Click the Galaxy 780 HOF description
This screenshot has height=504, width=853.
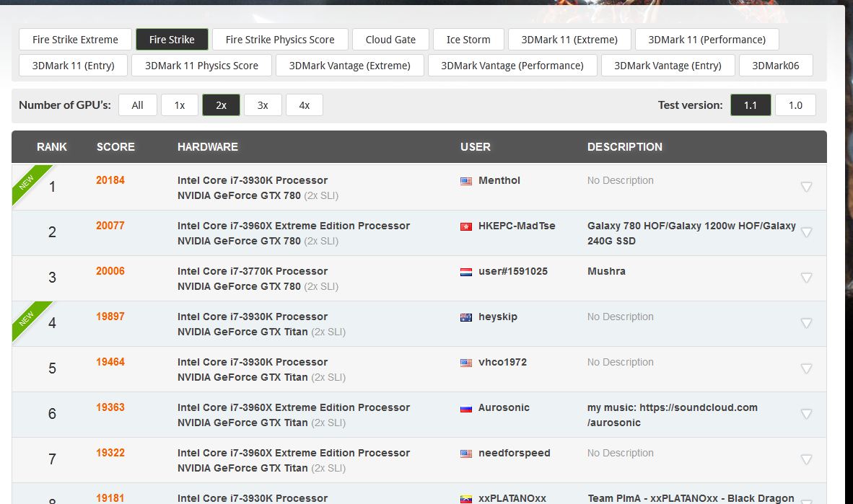click(691, 233)
